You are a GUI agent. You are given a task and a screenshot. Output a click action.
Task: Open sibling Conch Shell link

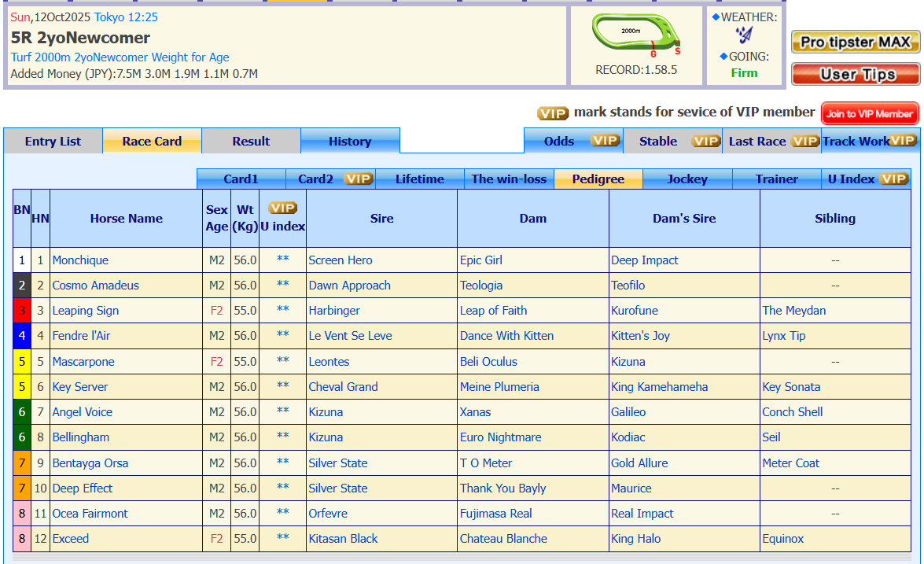(x=792, y=412)
